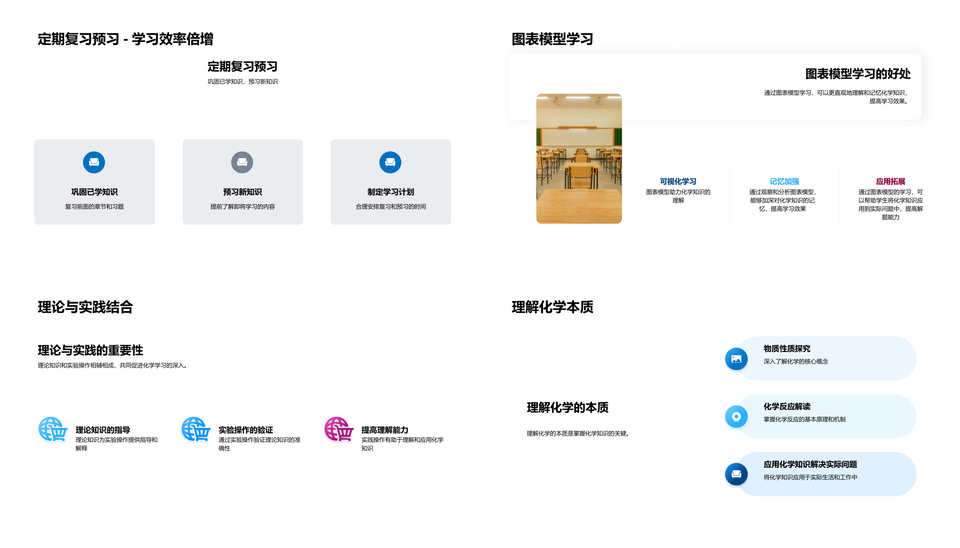
Task: Click the round icon next to 化学反应解读
Action: 737,416
